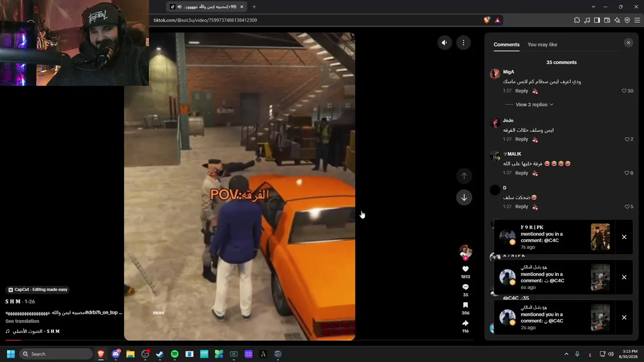Screen dimensions: 644x362
Task: Open the Windows Start menu
Action: pyautogui.click(x=11, y=354)
